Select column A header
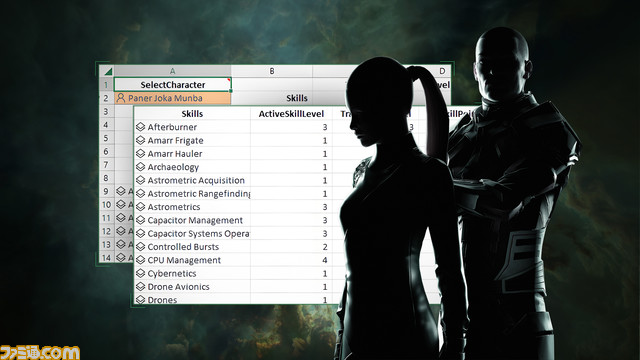640x360 pixels. tap(172, 71)
